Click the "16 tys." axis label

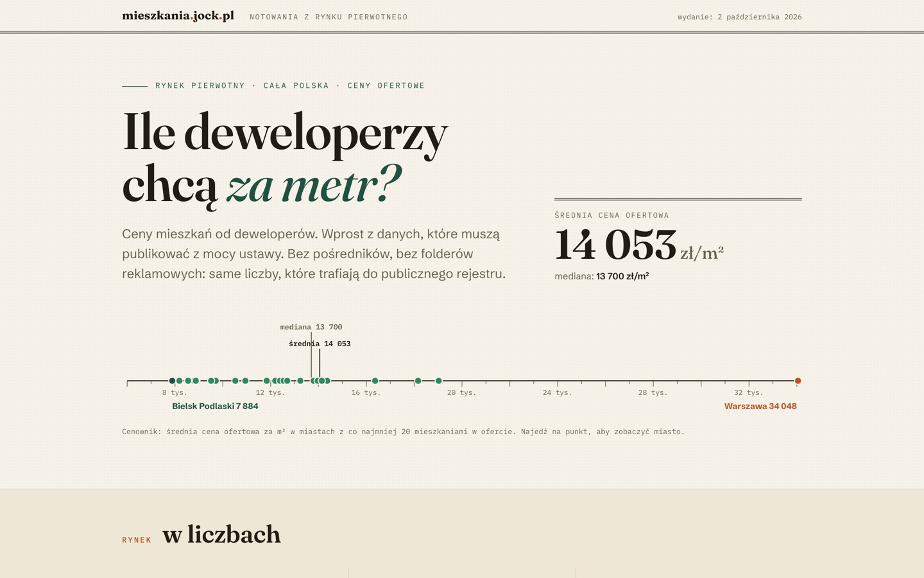click(366, 392)
